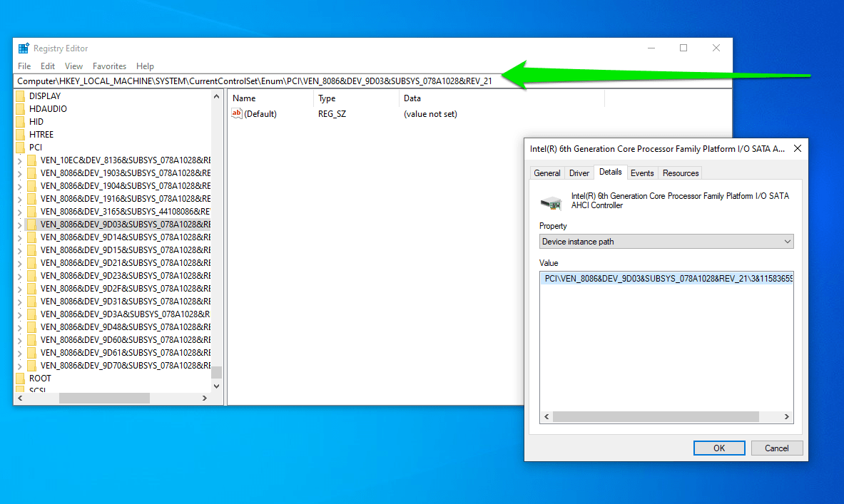Open the Property dropdown showing Device instance path
The height and width of the screenshot is (504, 844).
coord(666,242)
